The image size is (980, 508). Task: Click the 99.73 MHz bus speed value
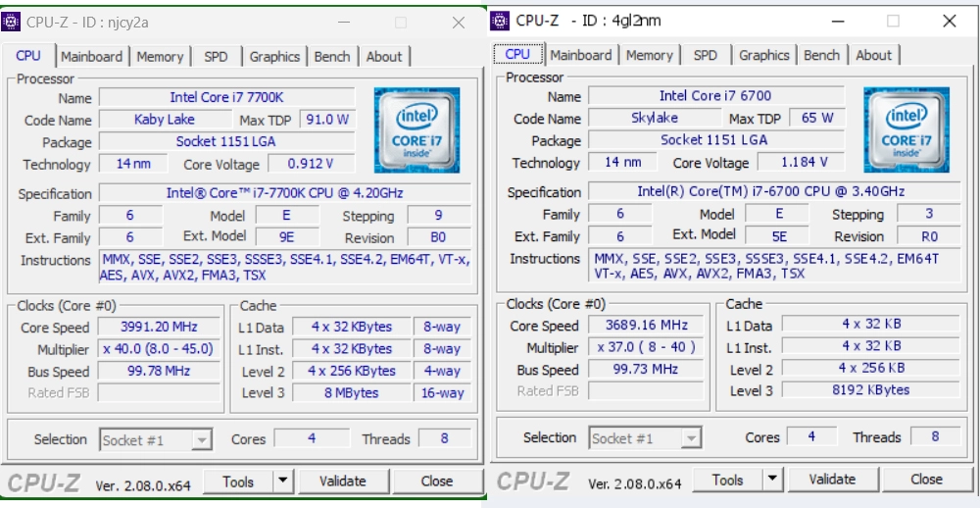(x=646, y=369)
